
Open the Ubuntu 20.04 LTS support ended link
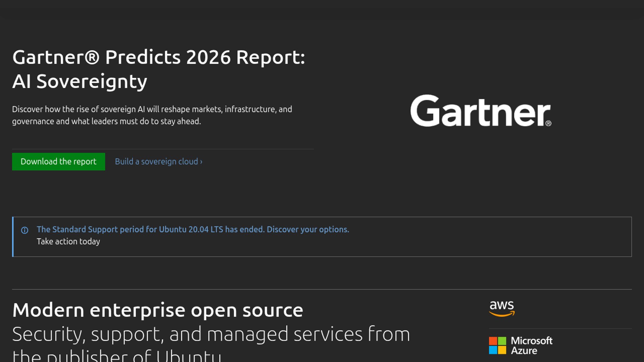pos(151,229)
